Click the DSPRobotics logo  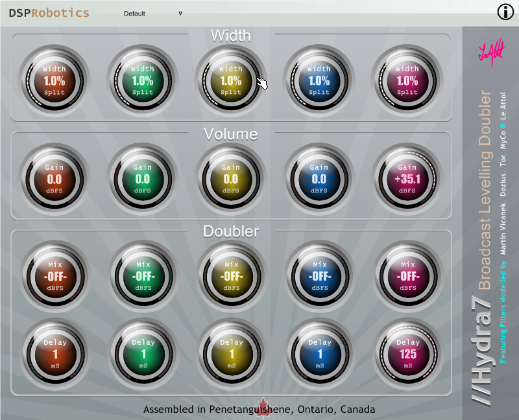(49, 13)
